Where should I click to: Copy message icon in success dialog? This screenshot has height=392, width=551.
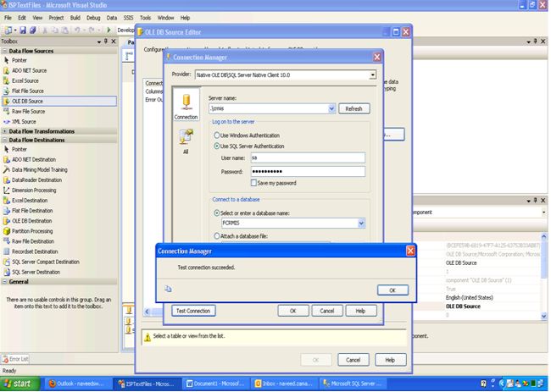(x=169, y=289)
